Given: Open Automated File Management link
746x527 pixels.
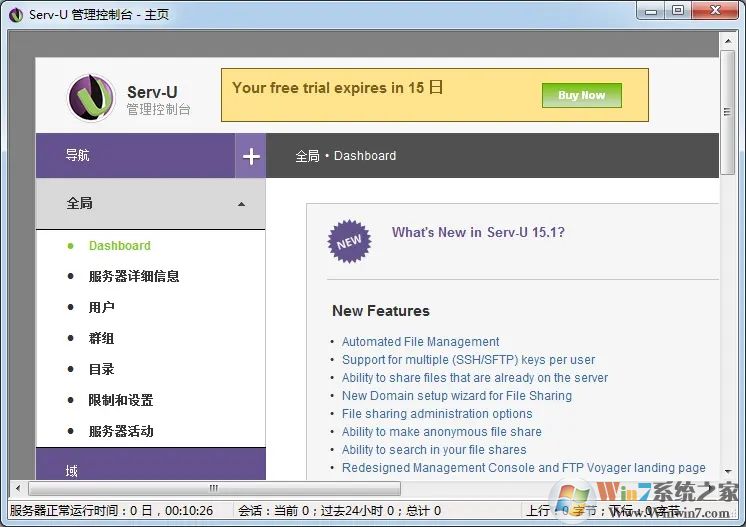Looking at the screenshot, I should click(x=421, y=342).
